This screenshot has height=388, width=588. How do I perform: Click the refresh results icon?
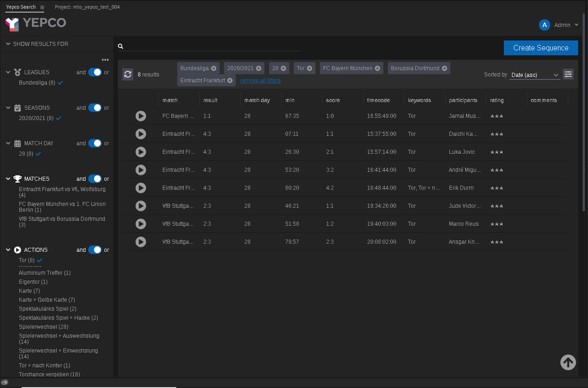pyautogui.click(x=128, y=75)
